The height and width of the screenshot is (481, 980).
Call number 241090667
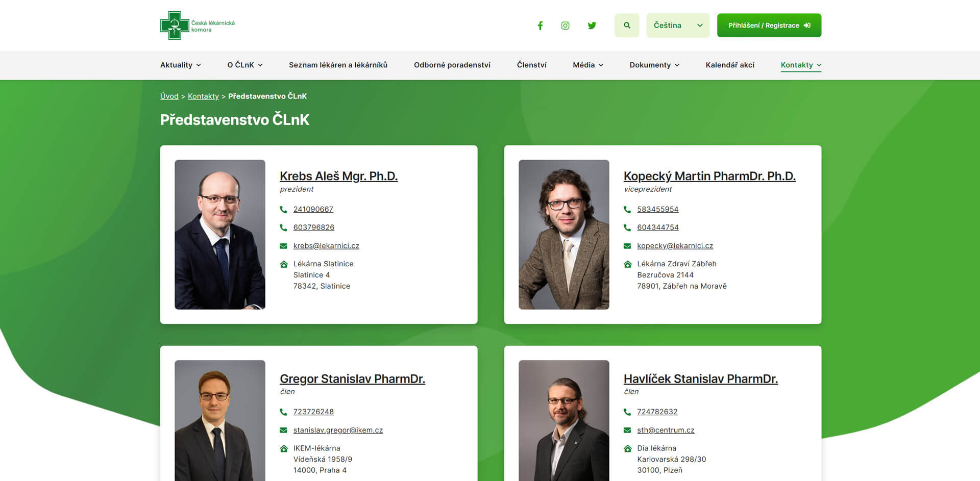click(313, 209)
